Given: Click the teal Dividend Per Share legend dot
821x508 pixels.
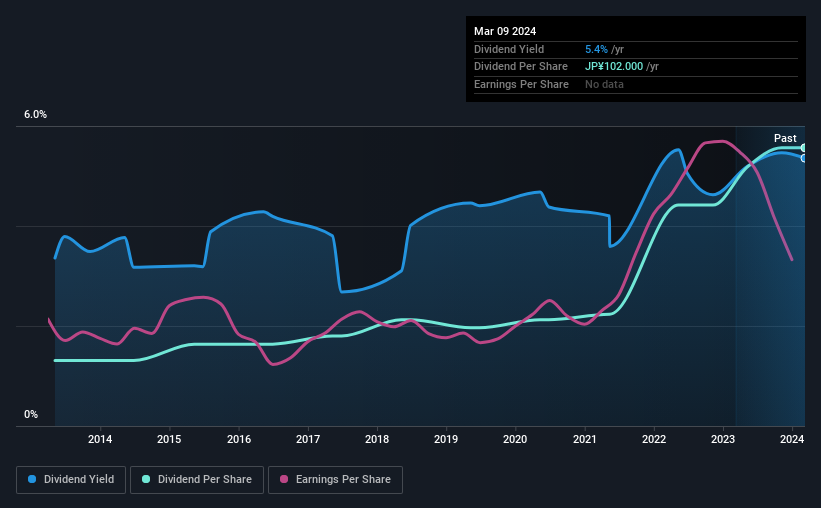Looking at the screenshot, I should pyautogui.click(x=146, y=479).
